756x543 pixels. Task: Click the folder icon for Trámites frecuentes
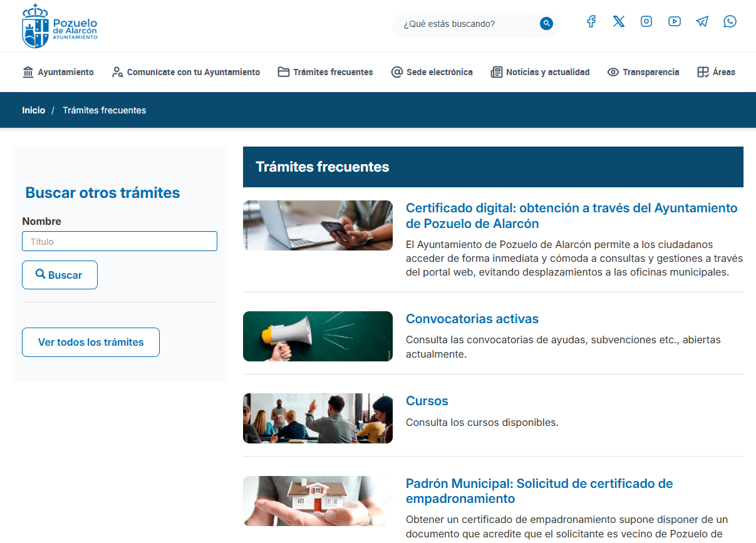[284, 72]
